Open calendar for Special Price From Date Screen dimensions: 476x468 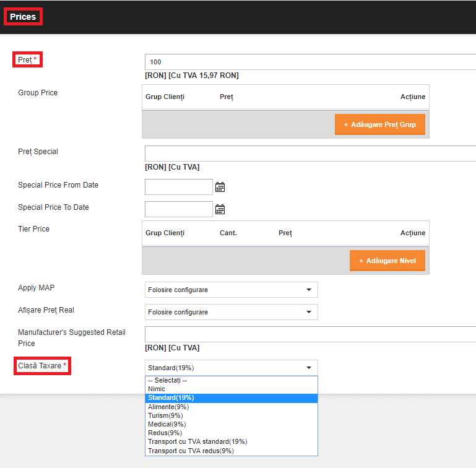point(220,187)
